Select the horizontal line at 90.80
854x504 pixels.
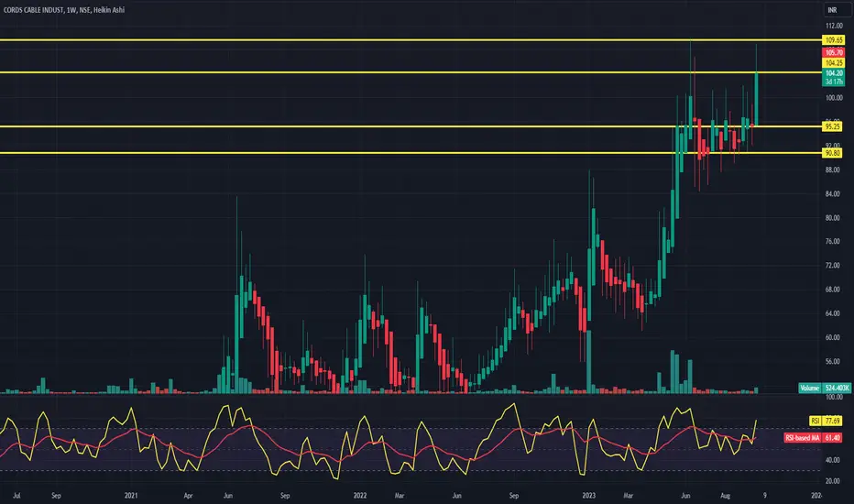click(409, 153)
